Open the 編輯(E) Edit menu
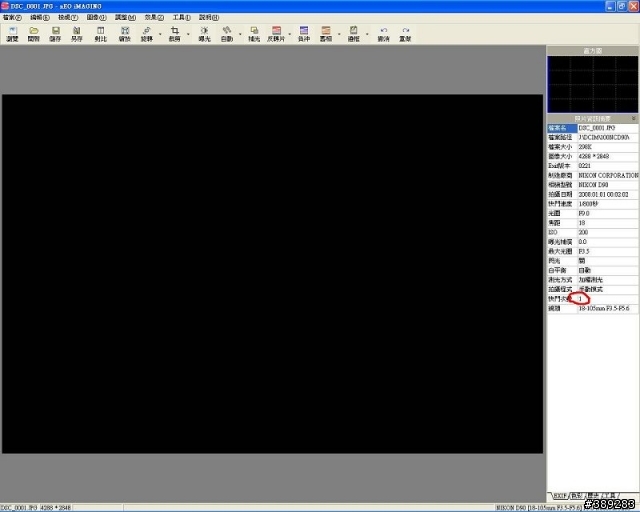Viewport: 640px width, 512px height. 40,18
